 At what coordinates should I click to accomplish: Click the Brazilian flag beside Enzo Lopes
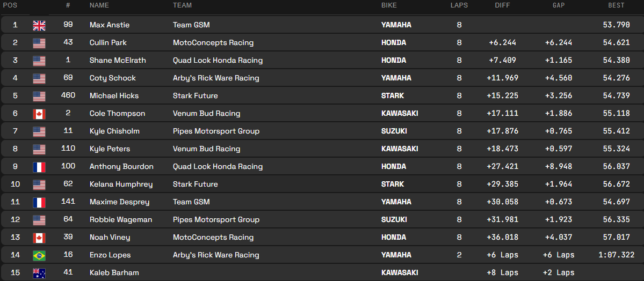click(x=39, y=255)
